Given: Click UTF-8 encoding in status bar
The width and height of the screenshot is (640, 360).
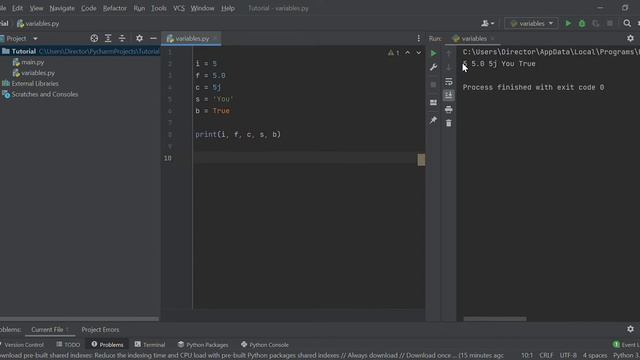Looking at the screenshot, I should [x=568, y=356].
